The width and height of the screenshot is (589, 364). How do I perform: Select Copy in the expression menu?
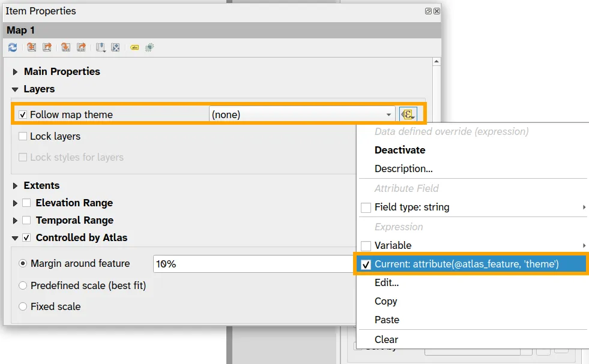pos(387,302)
